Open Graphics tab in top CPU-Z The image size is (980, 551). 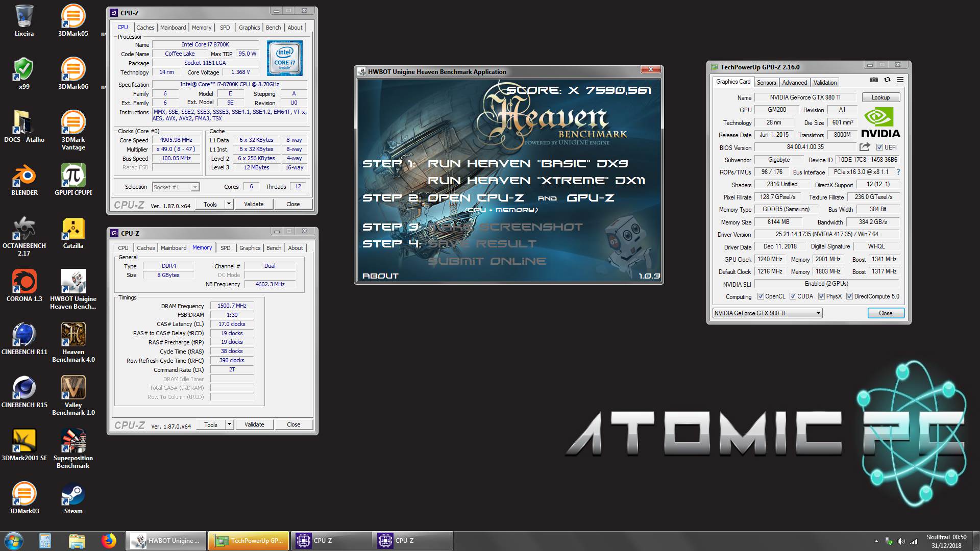pyautogui.click(x=250, y=28)
